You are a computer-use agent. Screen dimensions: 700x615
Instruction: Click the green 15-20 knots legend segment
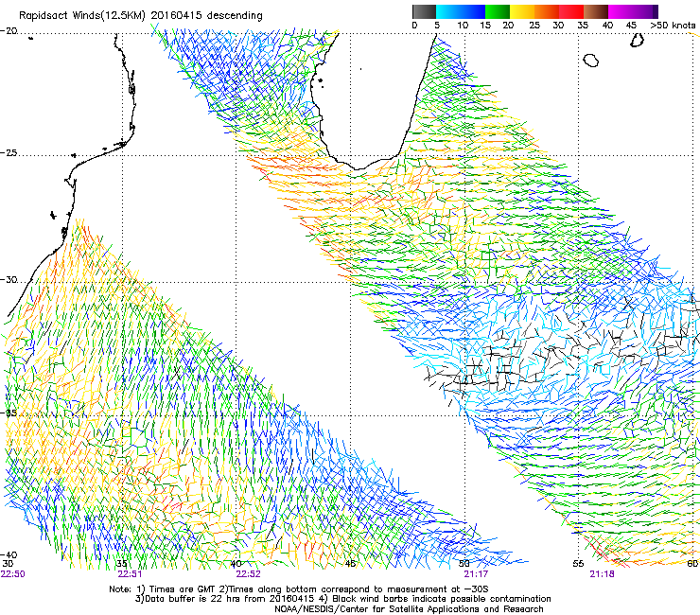(x=498, y=11)
